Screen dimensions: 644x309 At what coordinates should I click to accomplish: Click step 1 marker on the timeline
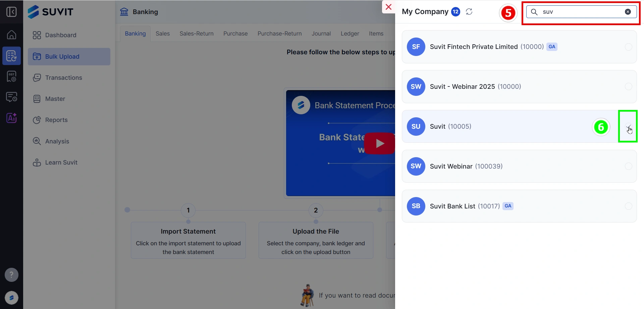188,210
